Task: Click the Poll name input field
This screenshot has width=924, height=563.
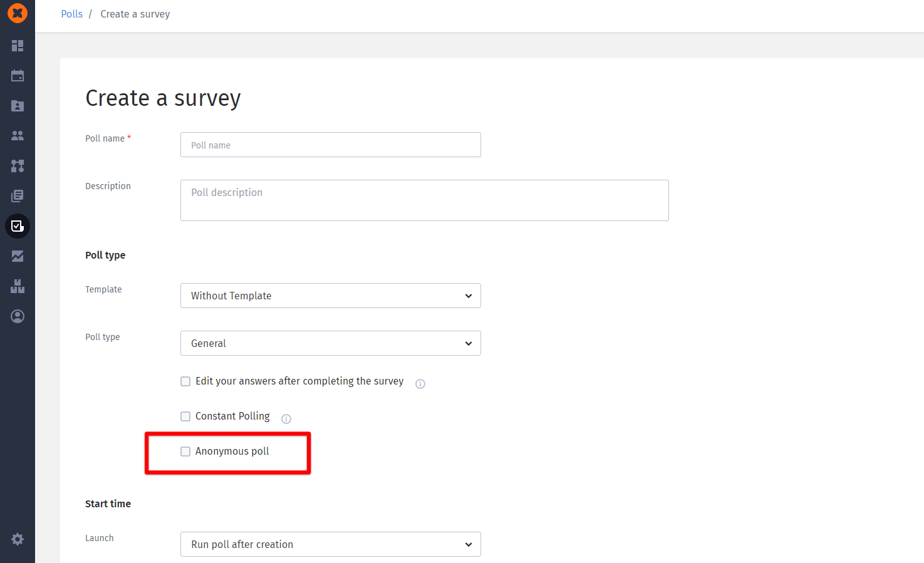Action: 331,145
